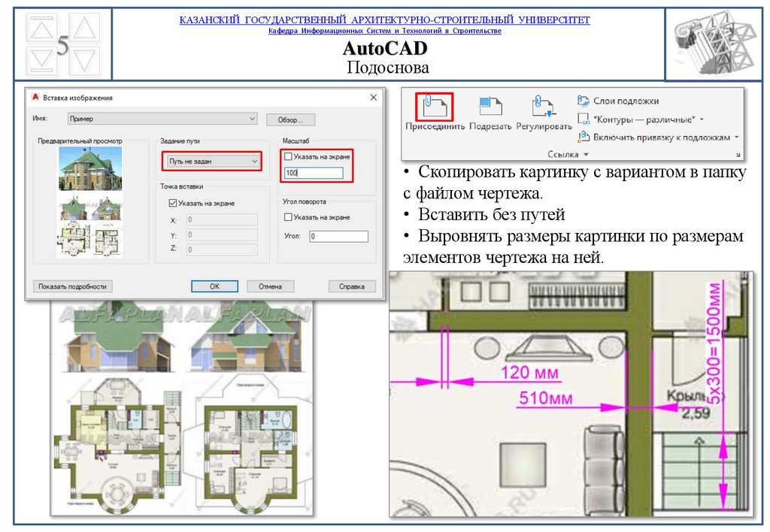Click the Задание пути group label
770x532 pixels.
[x=180, y=141]
